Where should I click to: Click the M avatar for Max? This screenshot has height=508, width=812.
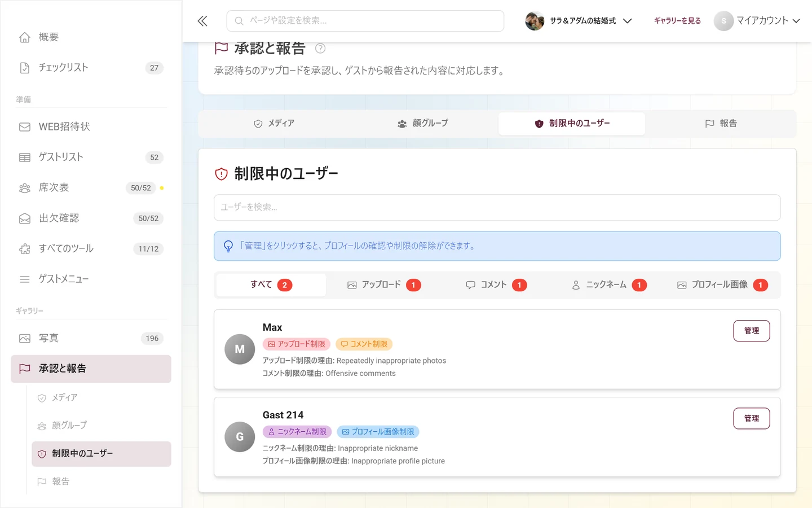coord(240,349)
